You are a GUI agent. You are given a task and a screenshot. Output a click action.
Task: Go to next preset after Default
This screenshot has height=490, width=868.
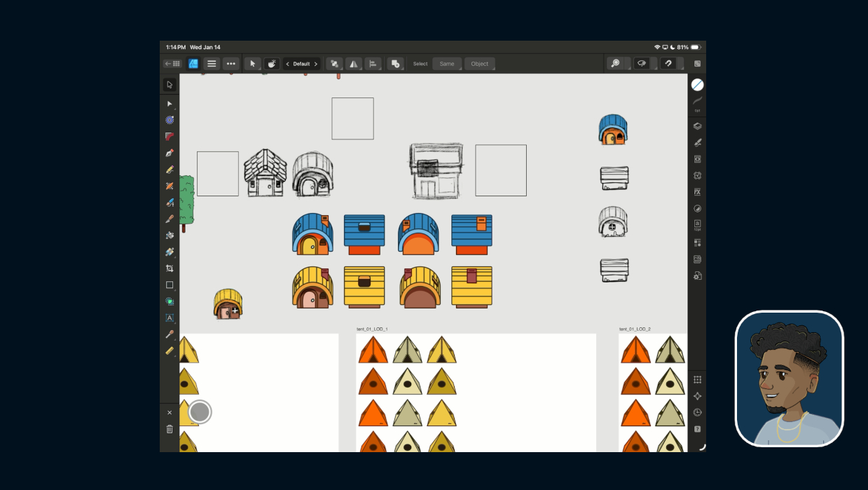[x=315, y=64]
